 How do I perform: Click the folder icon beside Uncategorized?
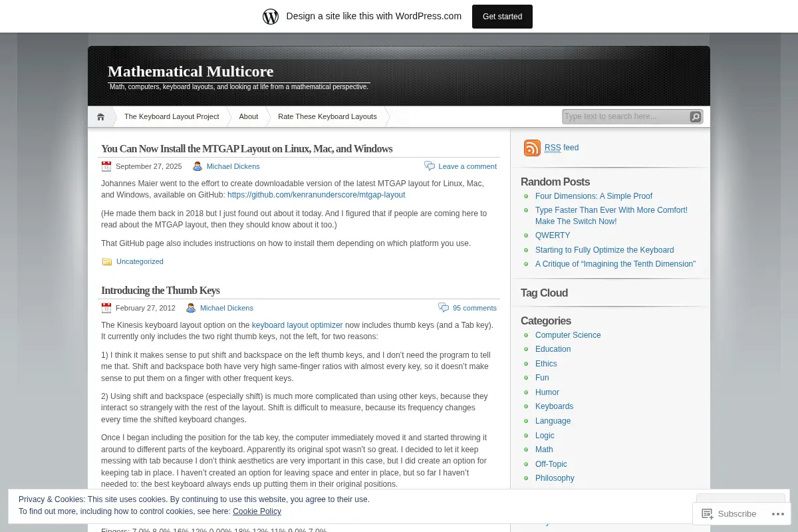pyautogui.click(x=107, y=261)
